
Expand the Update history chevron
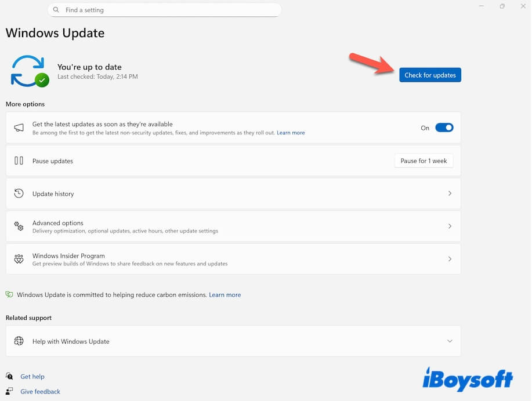(450, 193)
